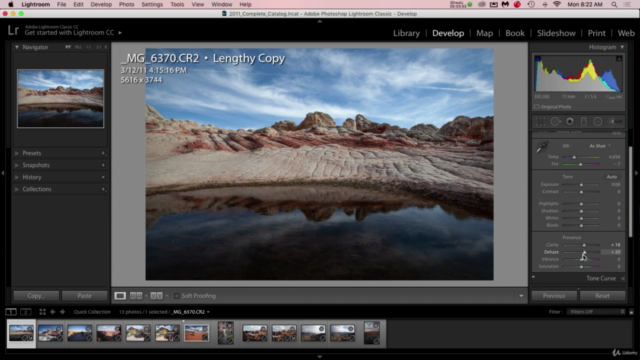The height and width of the screenshot is (360, 640).
Task: Clear history with the X icon
Action: click(103, 177)
